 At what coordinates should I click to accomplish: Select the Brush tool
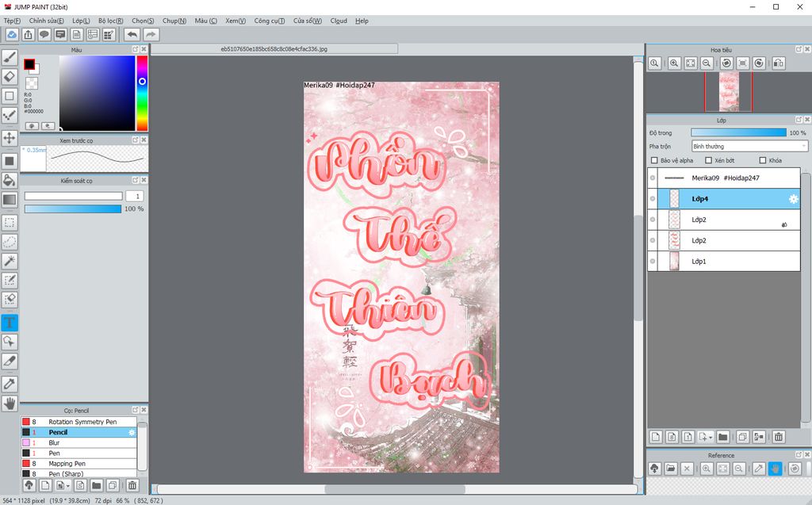point(10,58)
